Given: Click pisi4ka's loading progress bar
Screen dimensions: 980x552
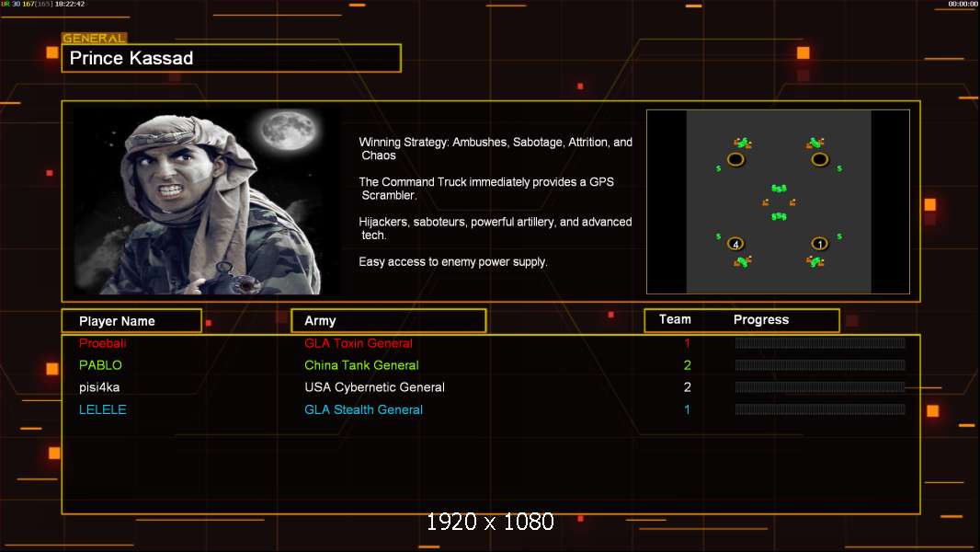Looking at the screenshot, I should click(x=820, y=387).
